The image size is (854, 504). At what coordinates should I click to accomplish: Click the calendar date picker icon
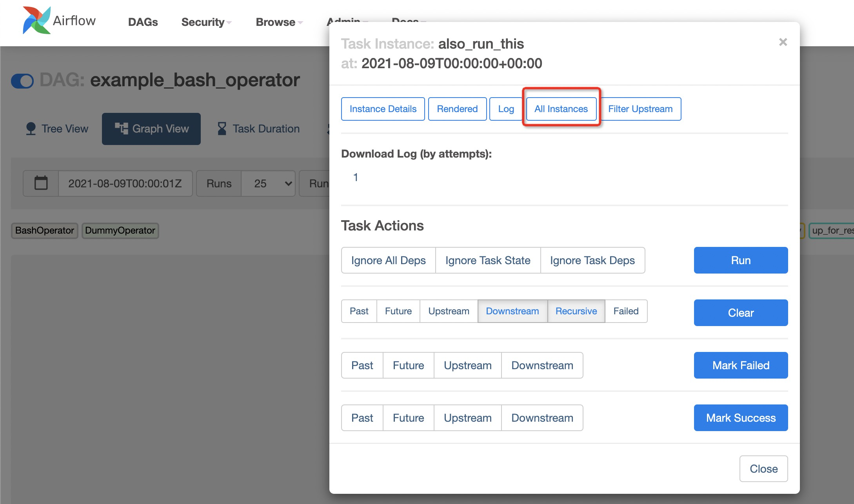coord(40,183)
